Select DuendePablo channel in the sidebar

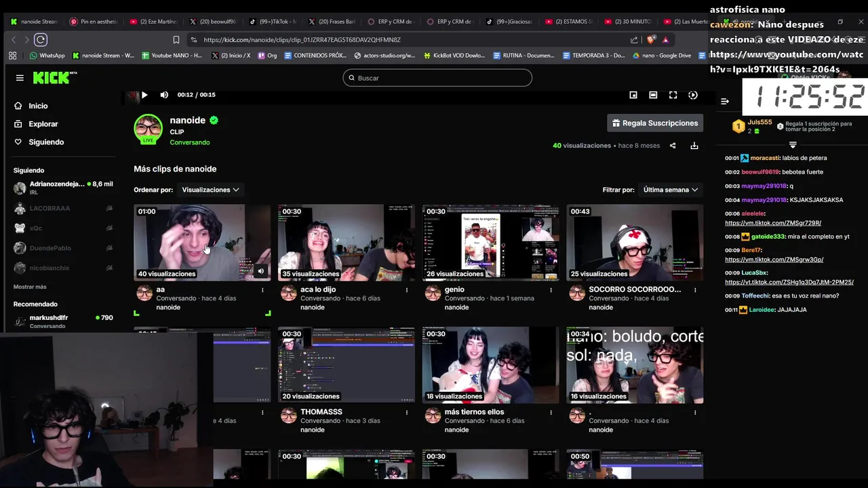click(x=63, y=248)
